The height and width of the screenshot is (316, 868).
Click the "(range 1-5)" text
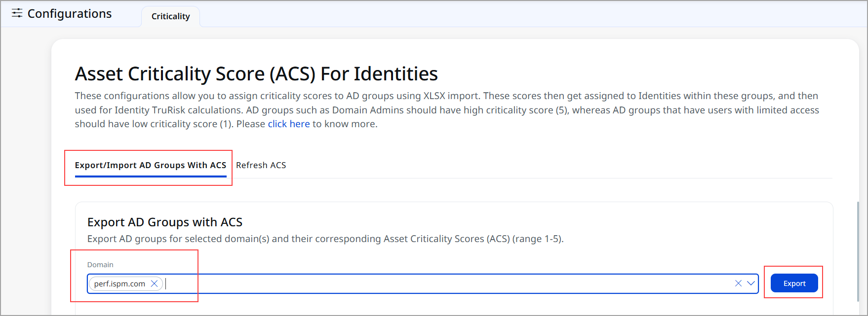[x=538, y=239]
